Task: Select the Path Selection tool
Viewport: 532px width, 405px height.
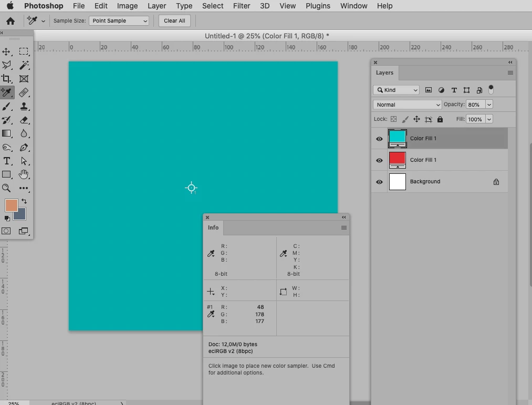Action: 24,161
